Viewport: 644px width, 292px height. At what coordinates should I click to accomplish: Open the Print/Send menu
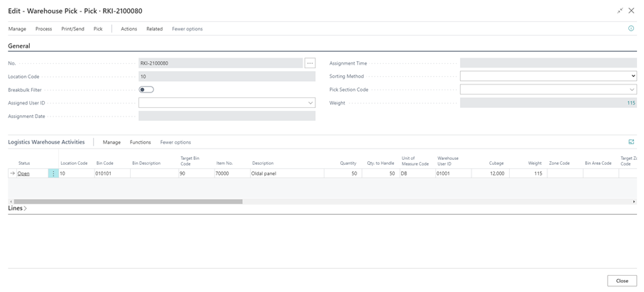pyautogui.click(x=72, y=29)
